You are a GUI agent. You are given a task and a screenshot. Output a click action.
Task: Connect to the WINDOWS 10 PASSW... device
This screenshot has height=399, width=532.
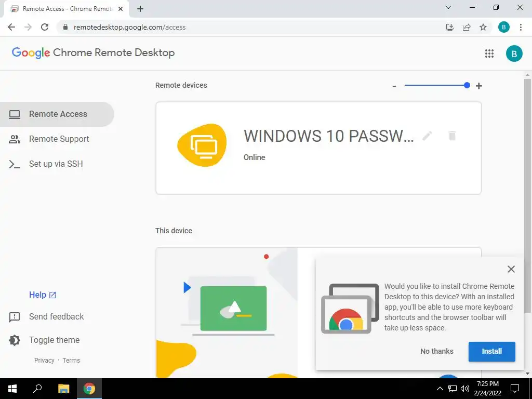318,148
